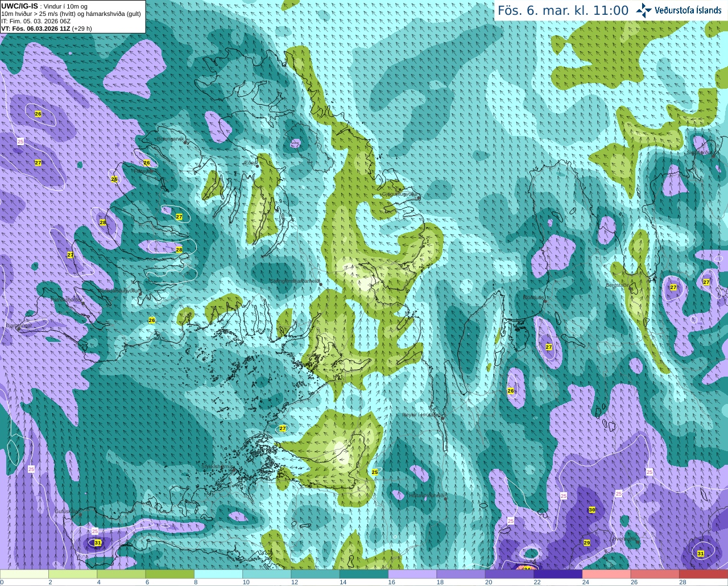728x586 pixels.
Task: Click the 18–20 purple legend swatch
Action: click(x=461, y=574)
